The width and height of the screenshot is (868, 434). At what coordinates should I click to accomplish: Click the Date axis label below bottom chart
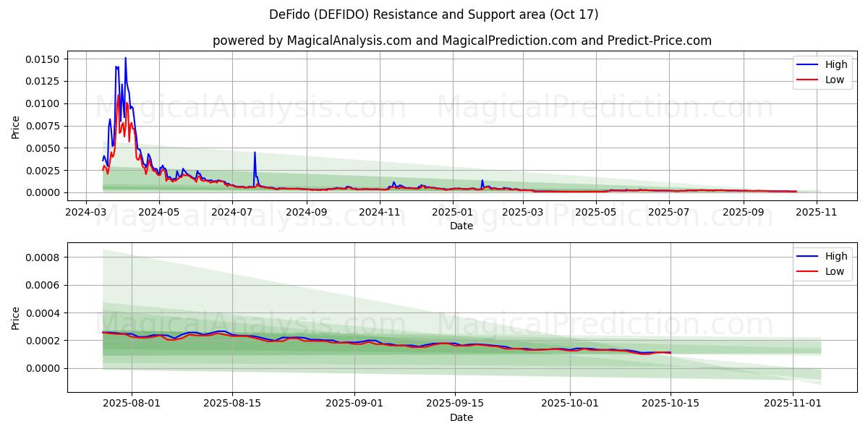pyautogui.click(x=461, y=417)
